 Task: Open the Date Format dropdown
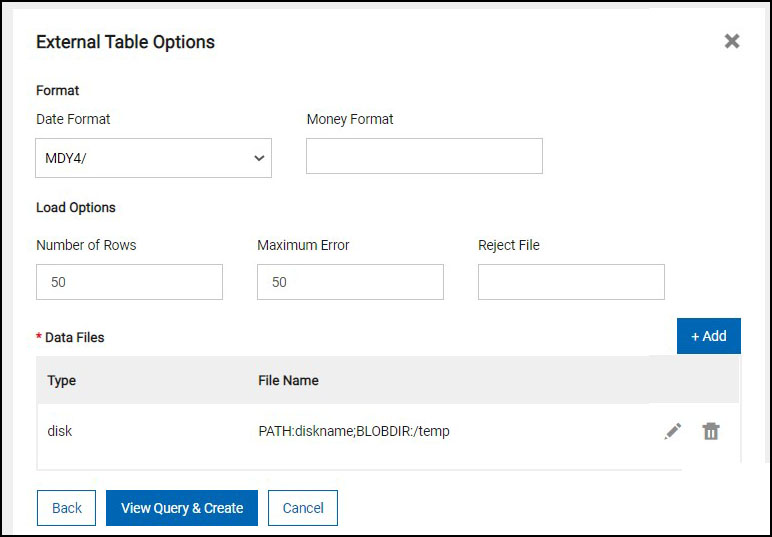153,158
